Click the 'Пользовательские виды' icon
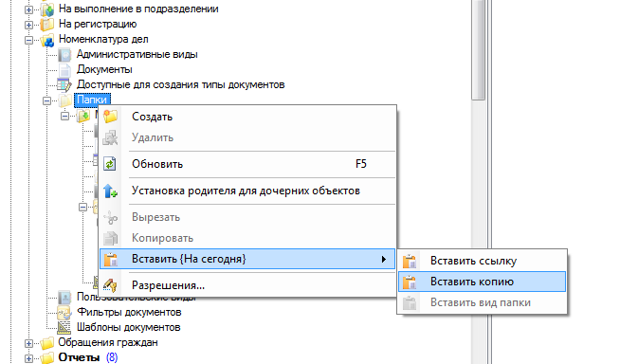 pos(64,298)
